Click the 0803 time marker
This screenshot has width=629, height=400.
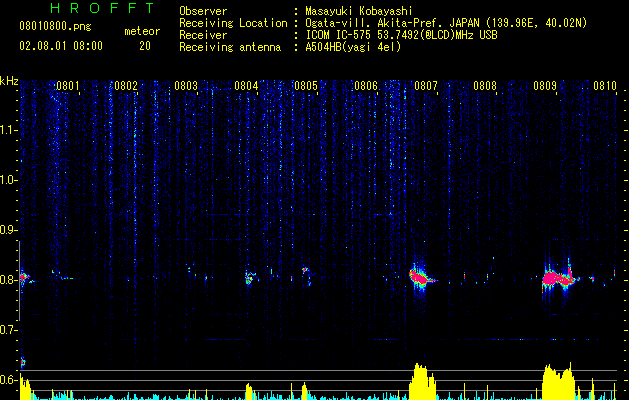[x=186, y=86]
